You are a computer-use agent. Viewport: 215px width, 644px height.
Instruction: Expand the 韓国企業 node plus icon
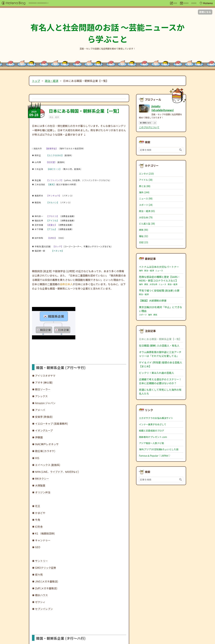tap(43, 334)
